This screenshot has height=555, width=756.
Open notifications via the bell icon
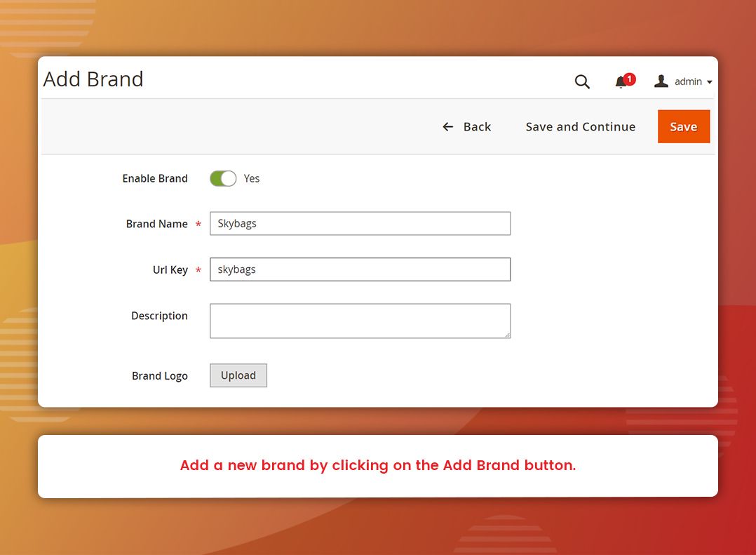[x=621, y=83]
